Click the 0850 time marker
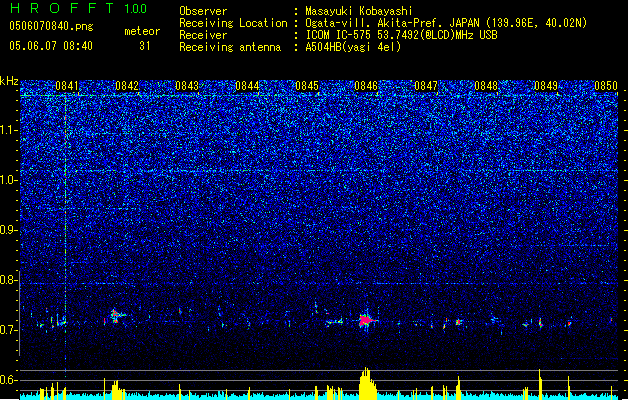 (606, 86)
